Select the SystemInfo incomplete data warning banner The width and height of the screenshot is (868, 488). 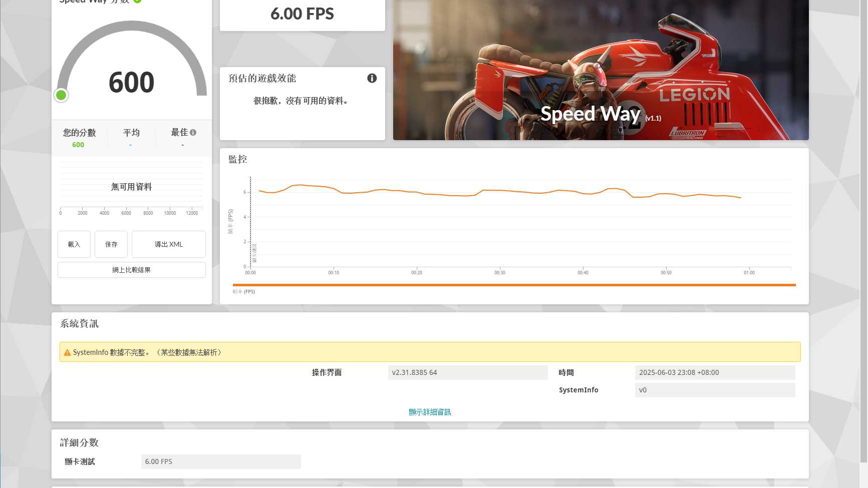tap(430, 352)
